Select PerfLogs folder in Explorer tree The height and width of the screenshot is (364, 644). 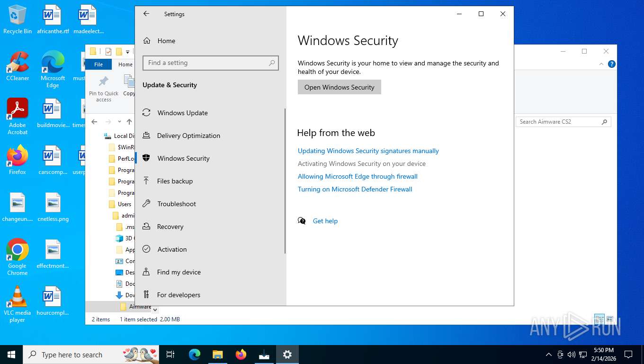point(122,159)
